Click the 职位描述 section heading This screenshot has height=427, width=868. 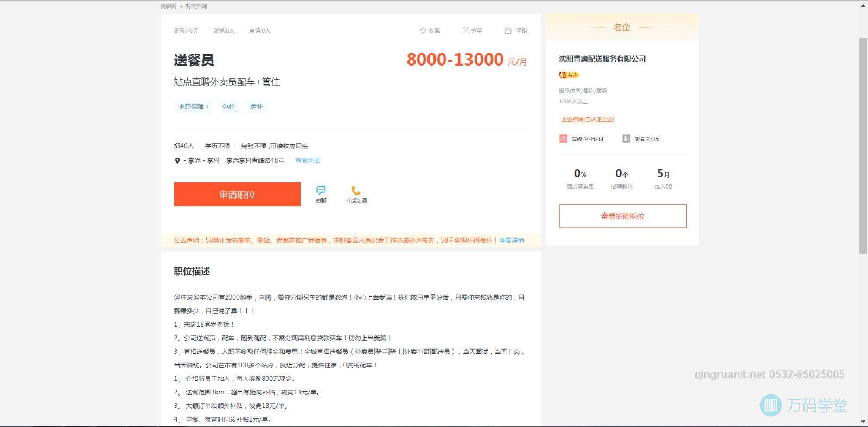(192, 271)
